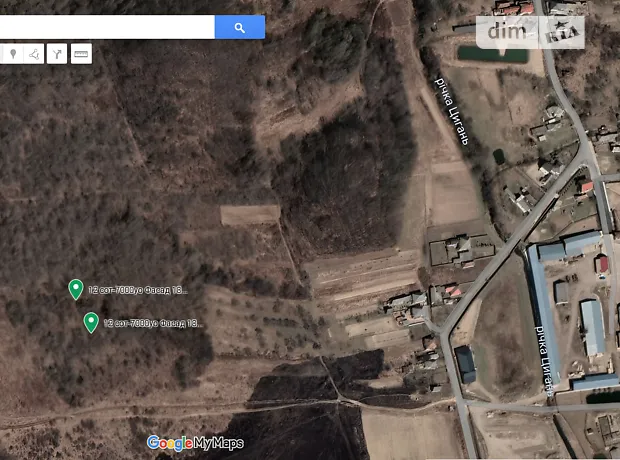Image resolution: width=620 pixels, height=460 pixels.
Task: Select the Measure distances ruler tool
Action: click(x=81, y=54)
